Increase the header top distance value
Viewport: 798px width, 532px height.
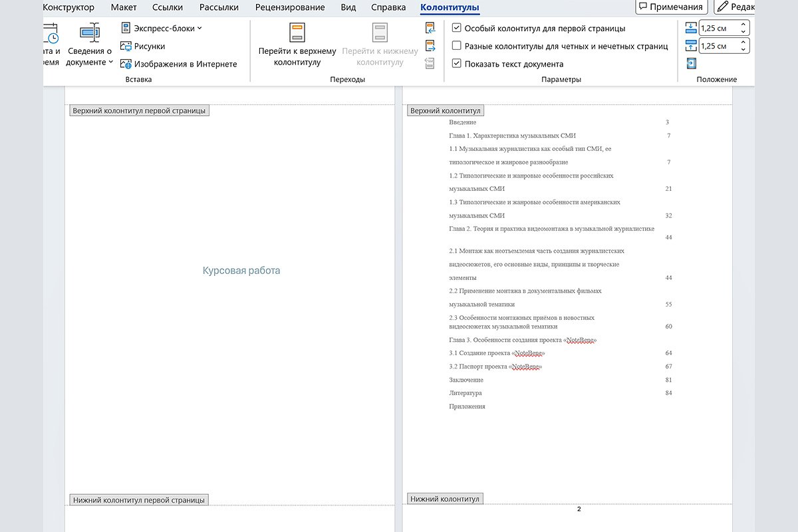pos(743,25)
